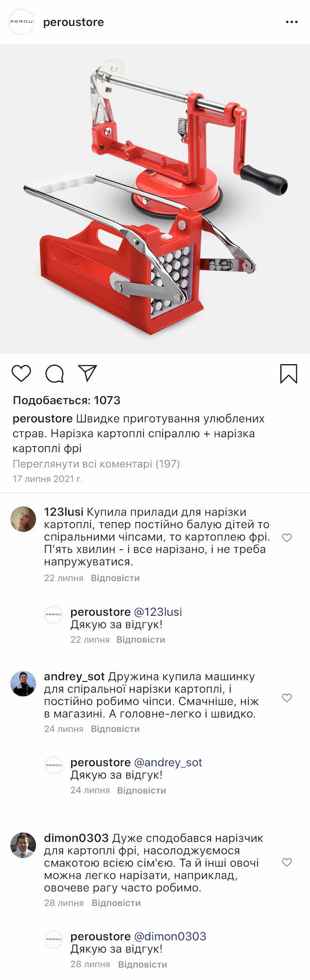Like the comment by 123lusi
The image size is (310, 980).
point(287,538)
